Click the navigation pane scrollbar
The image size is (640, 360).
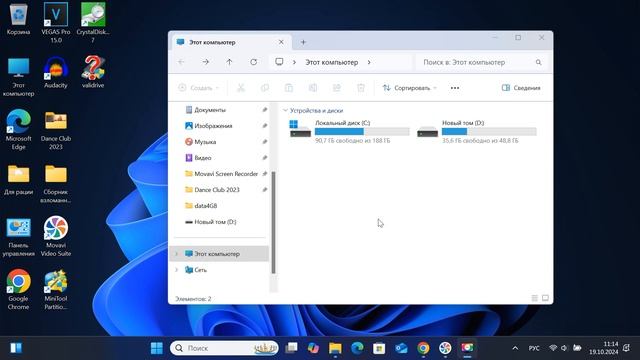(273, 222)
